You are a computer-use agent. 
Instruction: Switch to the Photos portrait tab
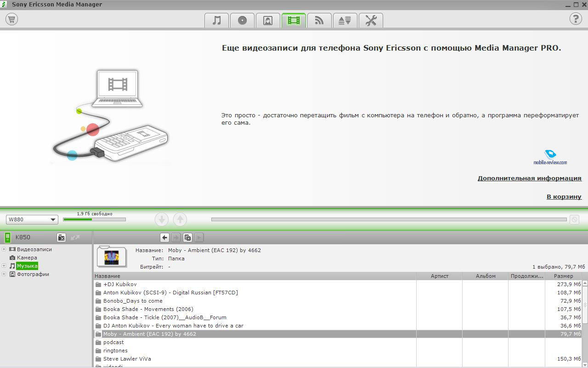268,20
